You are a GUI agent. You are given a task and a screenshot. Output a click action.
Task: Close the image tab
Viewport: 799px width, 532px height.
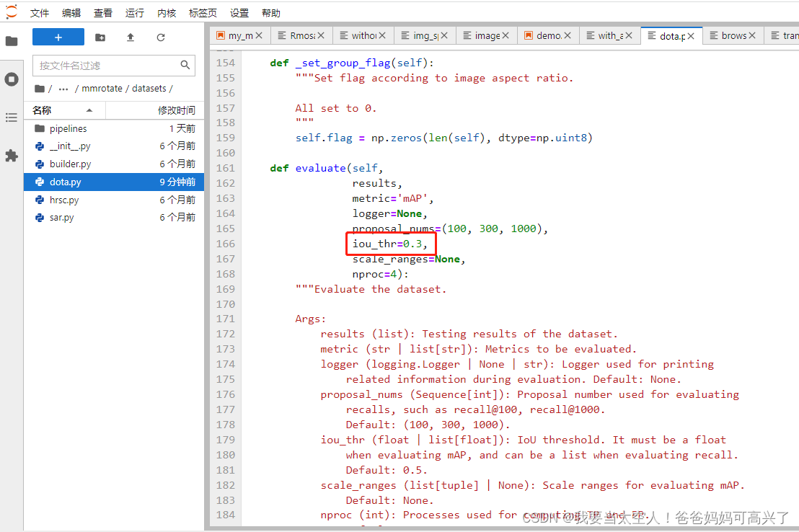(x=506, y=35)
